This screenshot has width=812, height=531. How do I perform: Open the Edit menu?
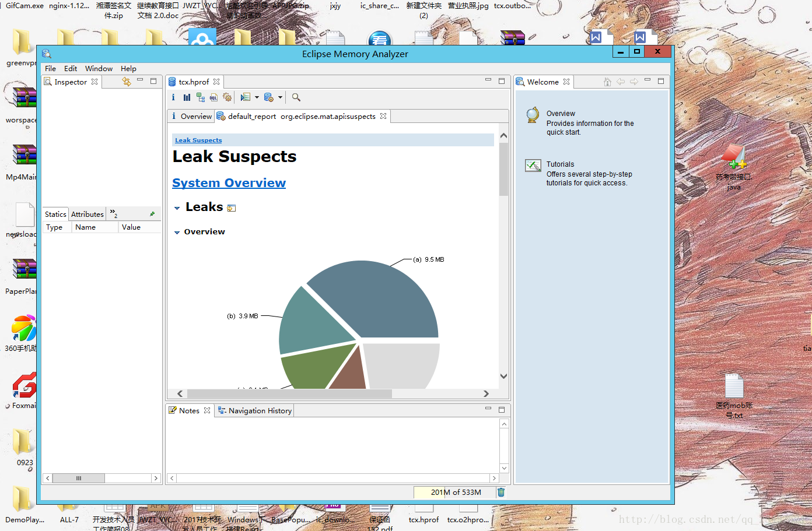71,68
